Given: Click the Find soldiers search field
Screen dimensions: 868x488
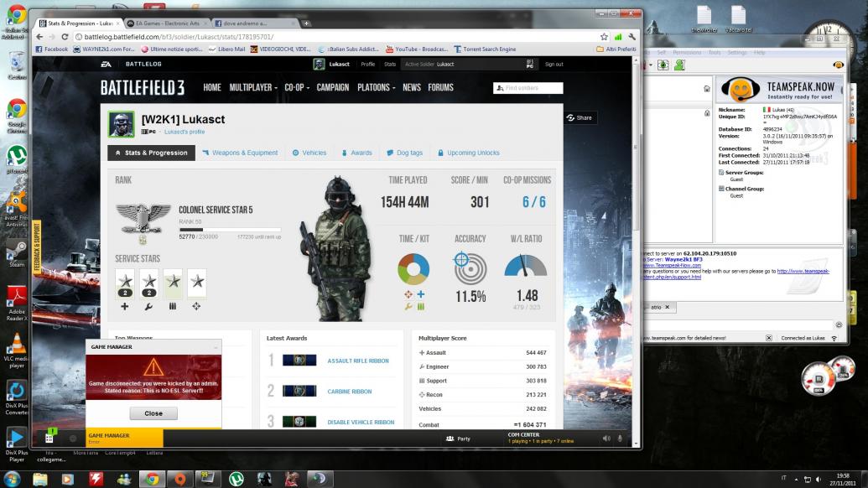Looking at the screenshot, I should [528, 87].
